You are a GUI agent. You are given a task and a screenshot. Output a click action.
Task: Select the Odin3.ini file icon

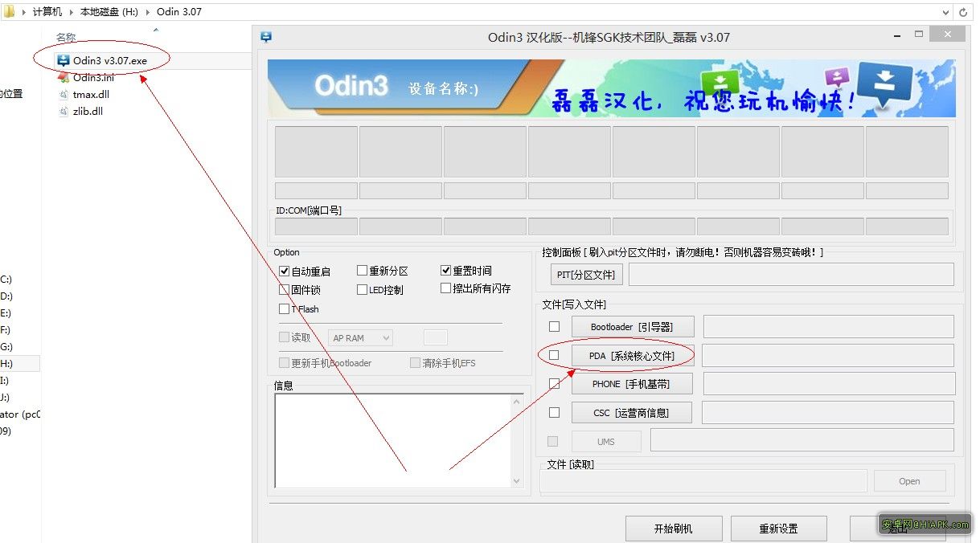pos(63,78)
